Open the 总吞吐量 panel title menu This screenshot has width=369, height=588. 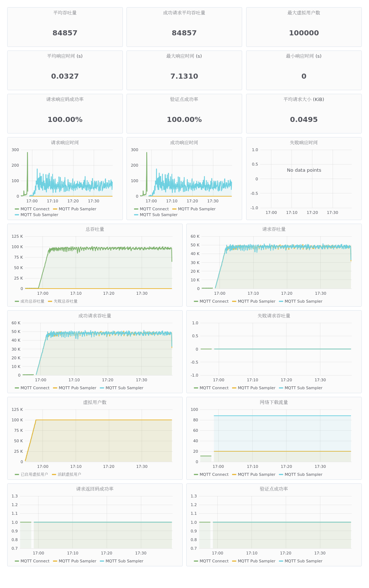click(x=95, y=229)
